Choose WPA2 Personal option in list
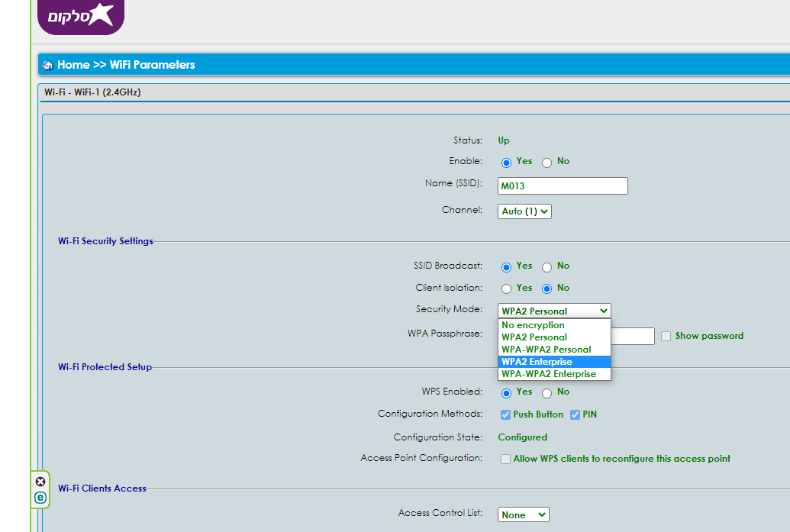The image size is (790, 532). pyautogui.click(x=554, y=337)
